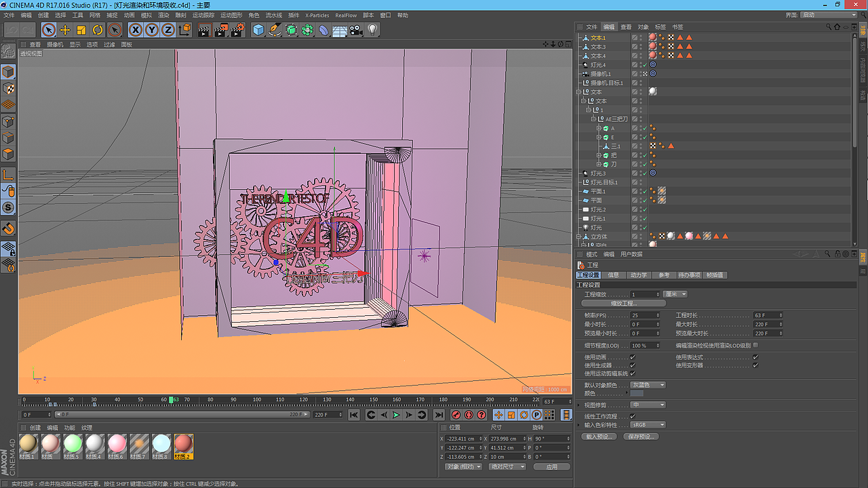Render to Picture Viewer

[221, 30]
